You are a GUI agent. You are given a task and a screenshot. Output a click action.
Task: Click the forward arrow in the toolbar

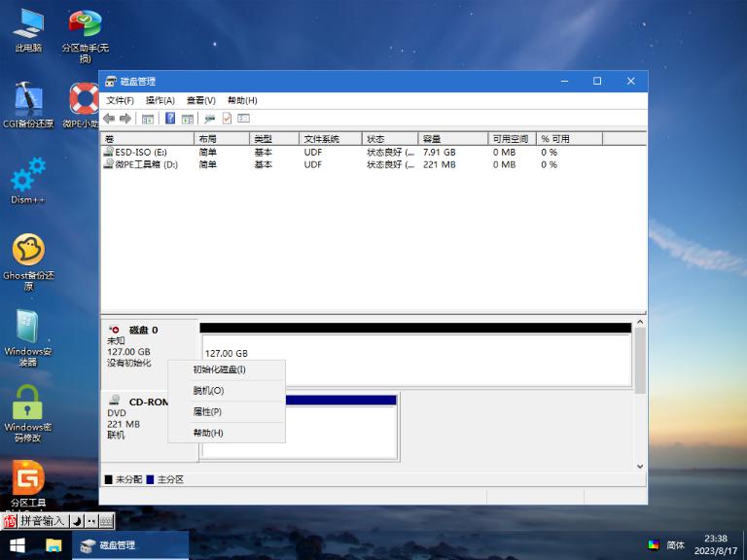125,118
